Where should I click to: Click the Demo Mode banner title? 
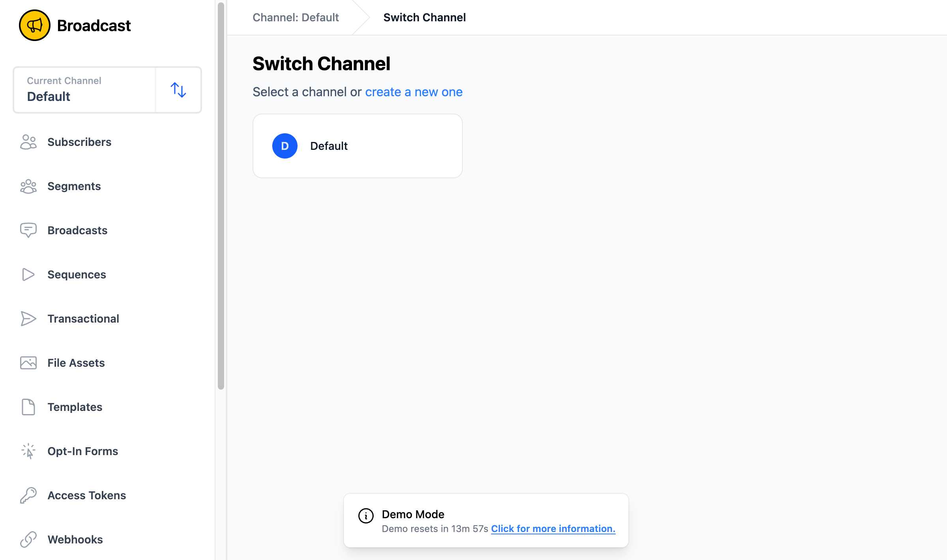point(413,514)
